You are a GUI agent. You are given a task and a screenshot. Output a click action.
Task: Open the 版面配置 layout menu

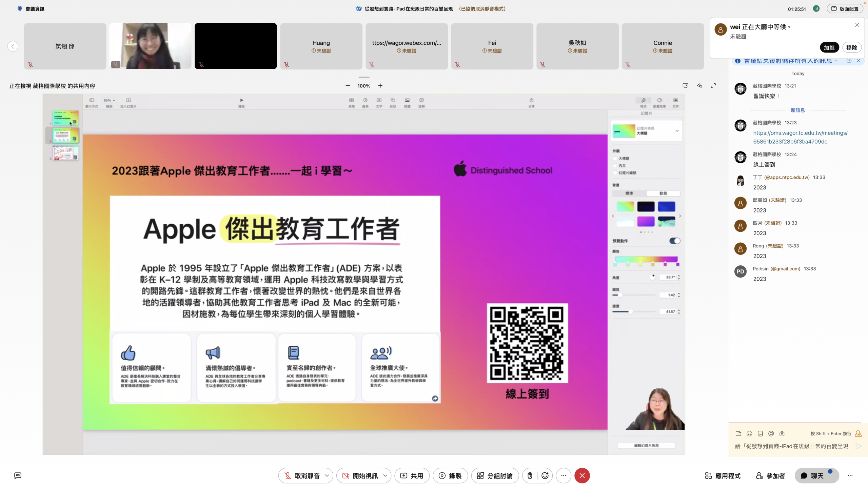point(845,9)
